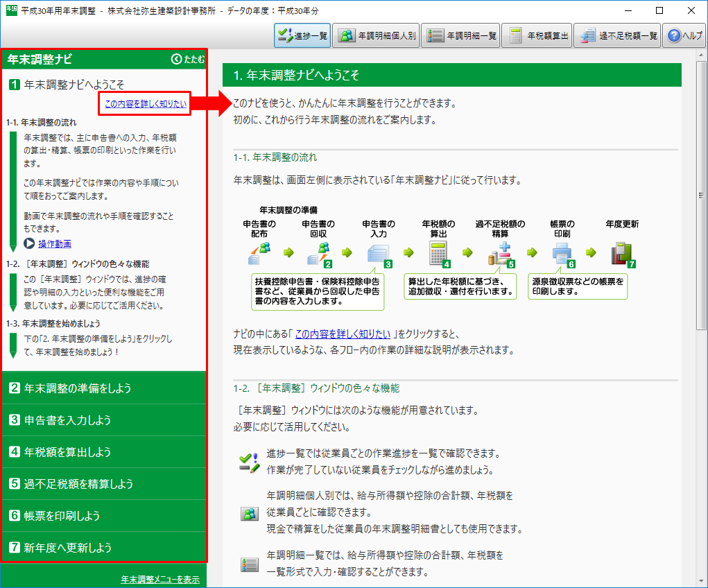Image resolution: width=708 pixels, height=588 pixels.
Task: Click the 過不足税額の精算 step 5 icon
Action: pyautogui.click(x=500, y=254)
